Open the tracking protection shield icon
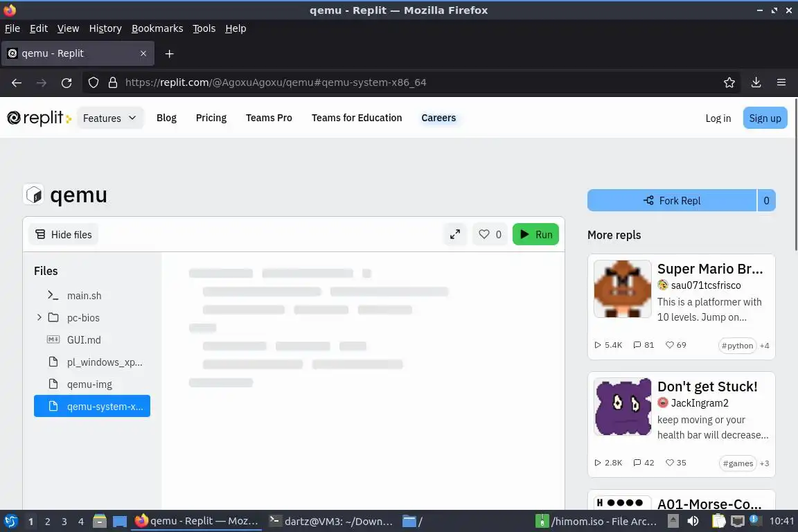This screenshot has width=798, height=532. coord(93,82)
